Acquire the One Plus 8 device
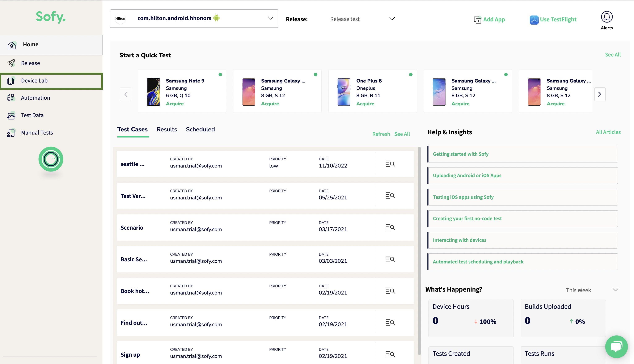Screen dimensions: 634x364 point(365,104)
